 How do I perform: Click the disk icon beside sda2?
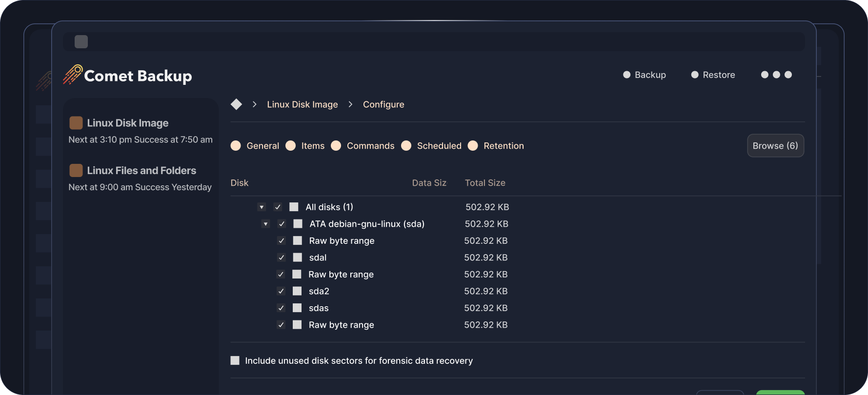297,291
